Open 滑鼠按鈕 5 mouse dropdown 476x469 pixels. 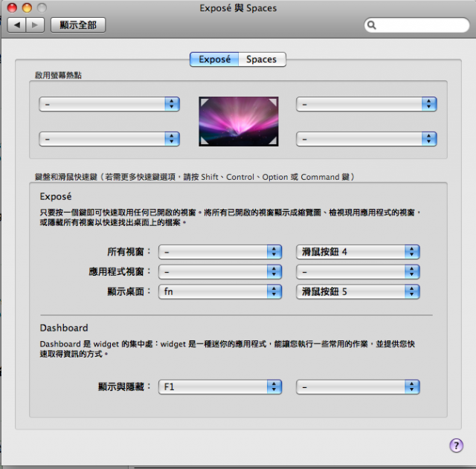[x=358, y=291]
